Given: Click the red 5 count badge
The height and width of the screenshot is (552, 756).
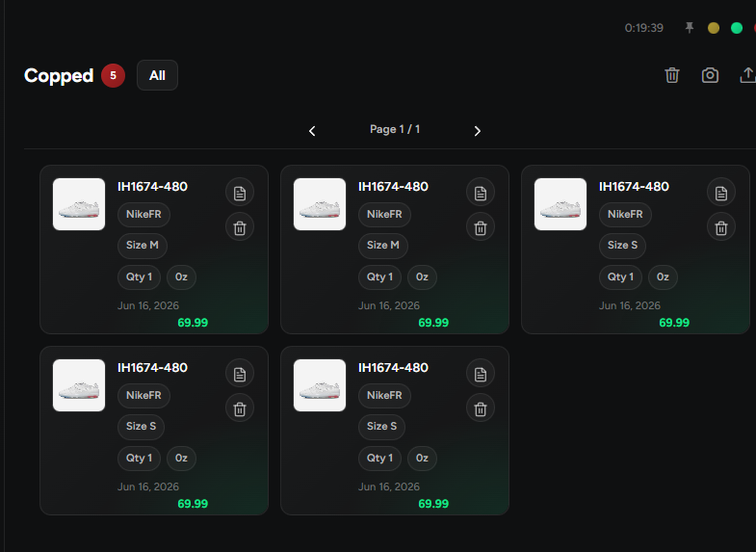Looking at the screenshot, I should click(113, 75).
